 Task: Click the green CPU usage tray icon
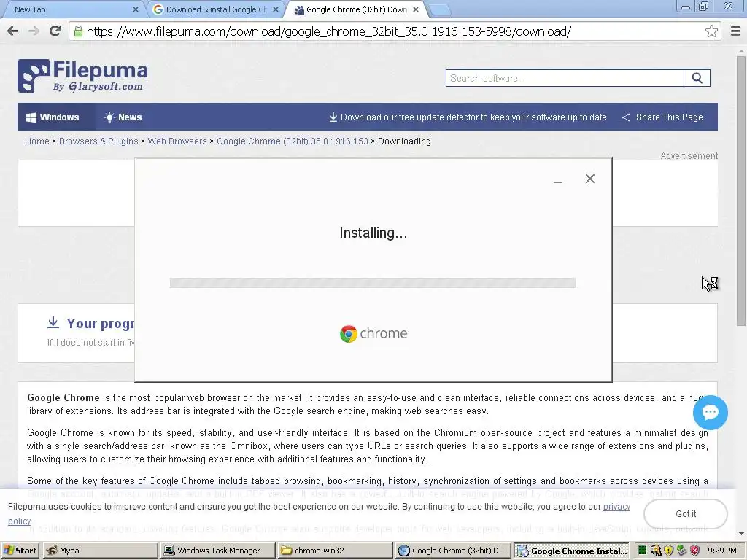(x=642, y=551)
